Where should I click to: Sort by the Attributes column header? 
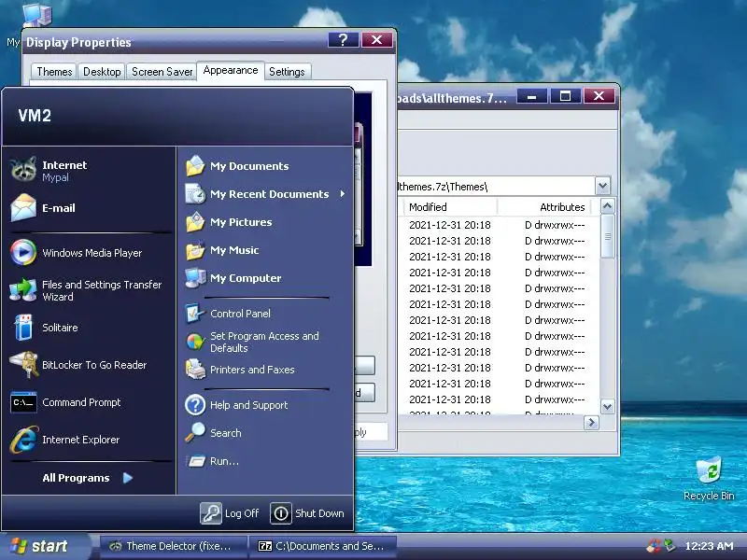(544, 207)
